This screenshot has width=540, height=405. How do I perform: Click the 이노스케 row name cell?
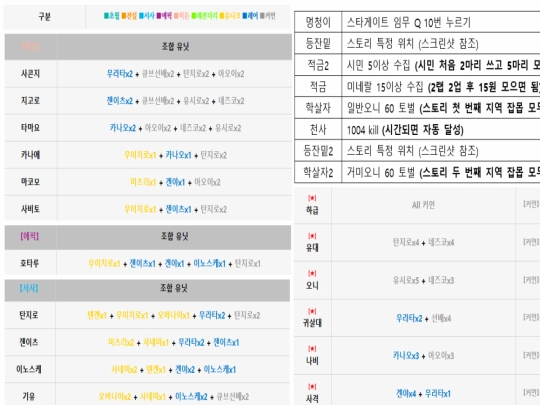pyautogui.click(x=29, y=370)
